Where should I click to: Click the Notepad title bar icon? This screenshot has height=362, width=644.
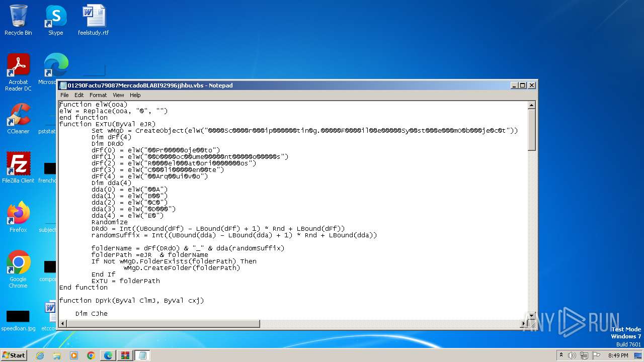[x=63, y=85]
